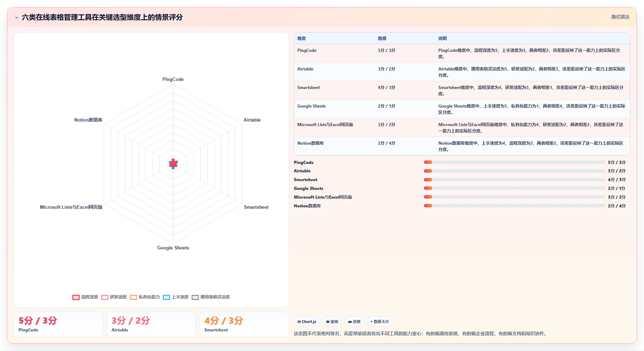Click the 表格 chip

[x=332, y=322]
